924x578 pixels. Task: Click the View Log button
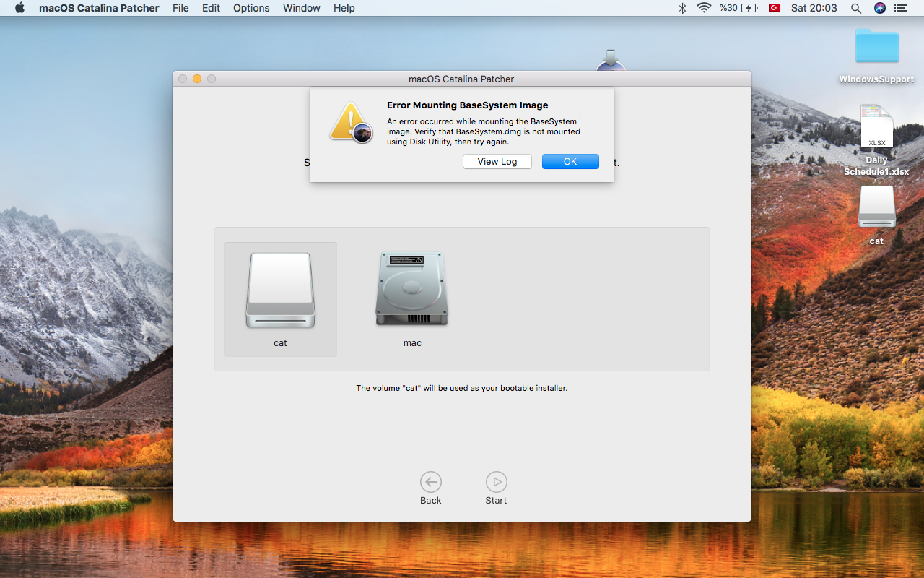497,161
